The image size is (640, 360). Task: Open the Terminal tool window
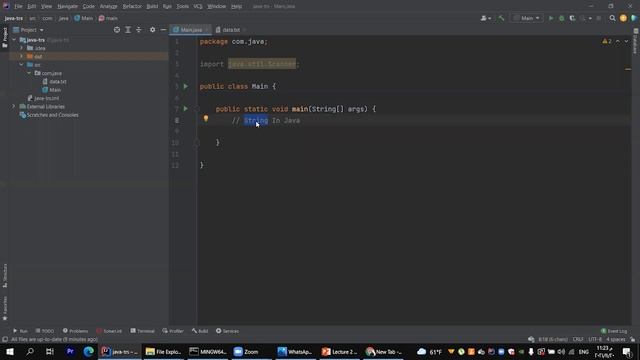(142, 331)
